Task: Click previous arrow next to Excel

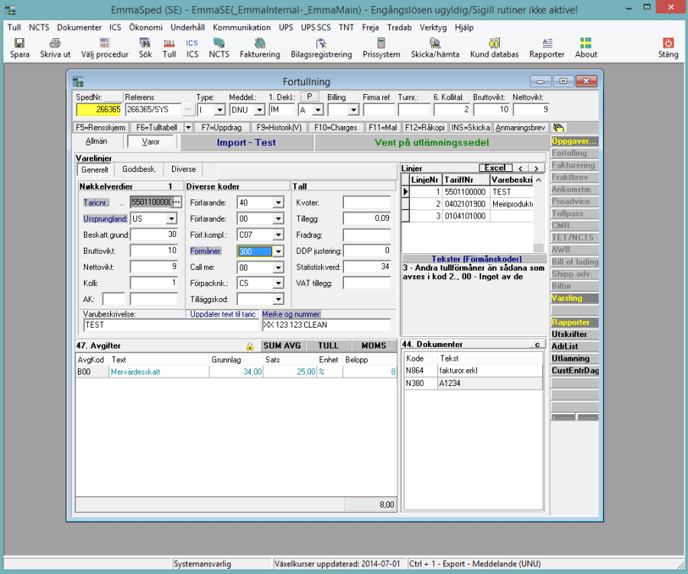Action: tap(520, 168)
